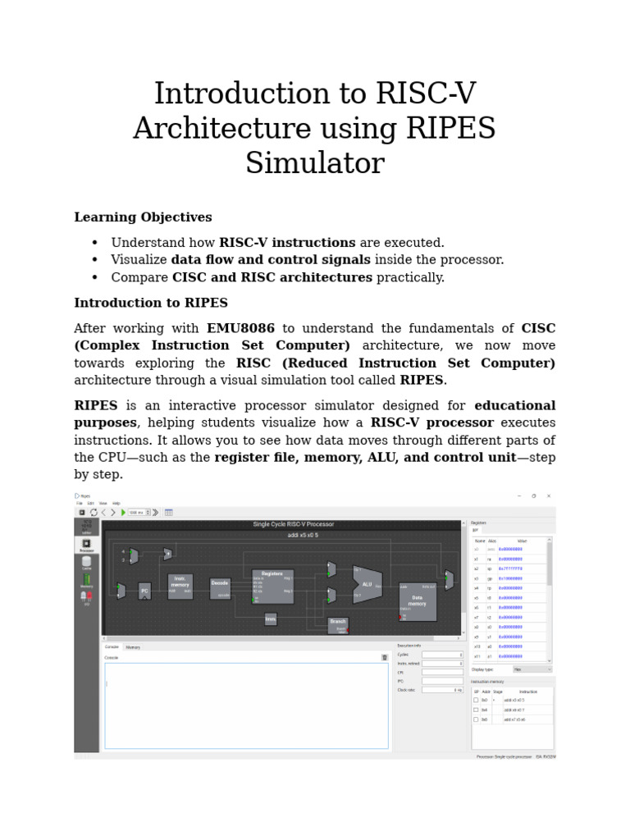Click the Ripes application logo icon

77,496
